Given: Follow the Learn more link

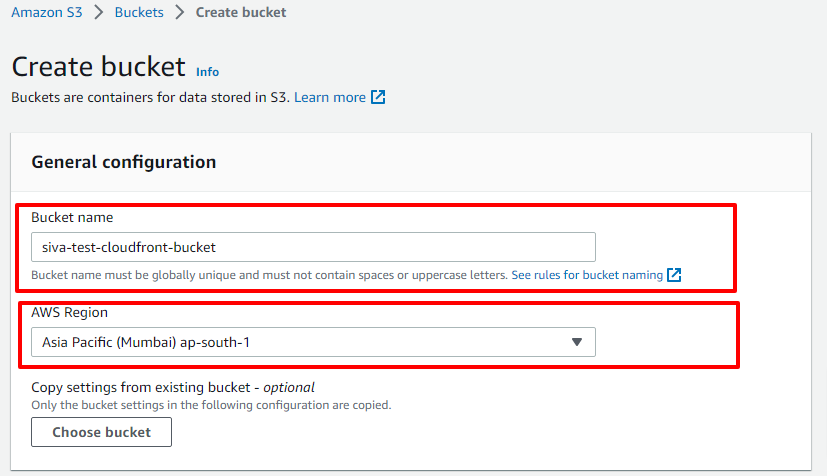Looking at the screenshot, I should point(330,97).
